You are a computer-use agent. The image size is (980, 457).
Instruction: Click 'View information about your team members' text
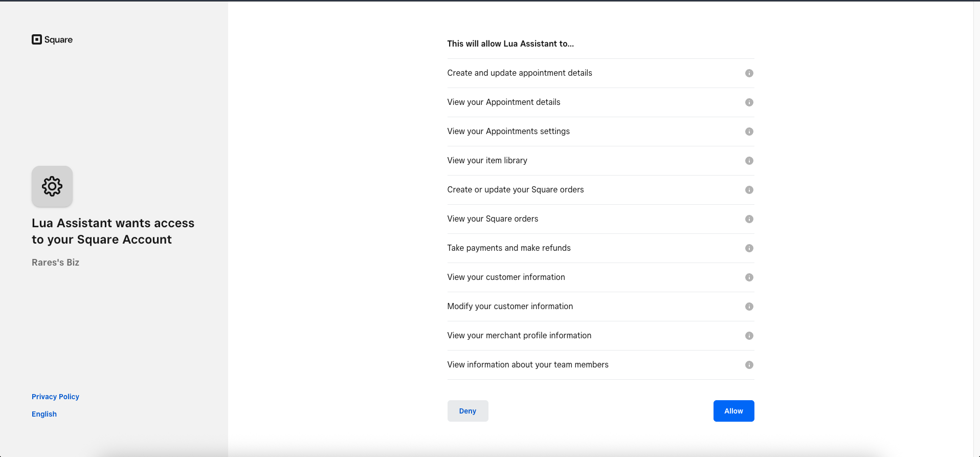[x=528, y=365]
